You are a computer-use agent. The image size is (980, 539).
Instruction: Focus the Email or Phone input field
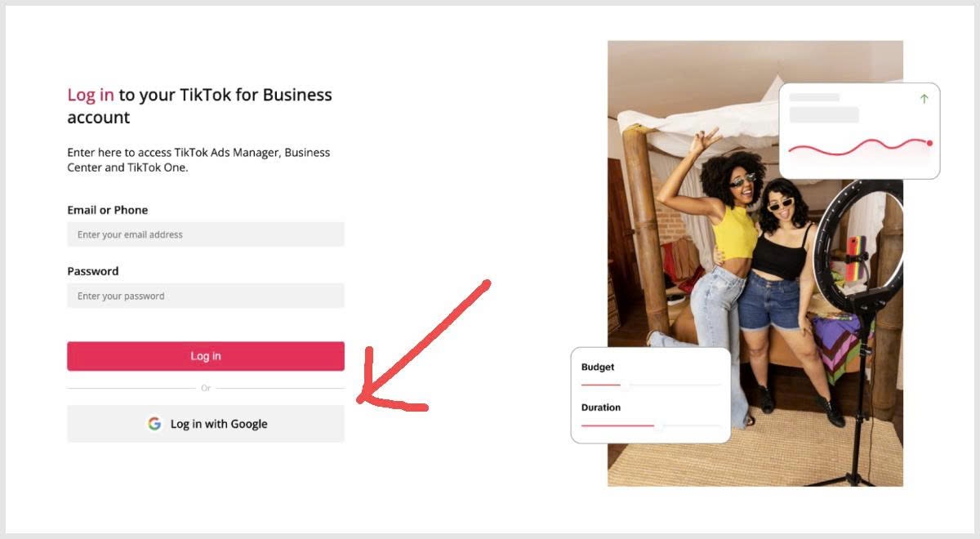click(x=206, y=234)
